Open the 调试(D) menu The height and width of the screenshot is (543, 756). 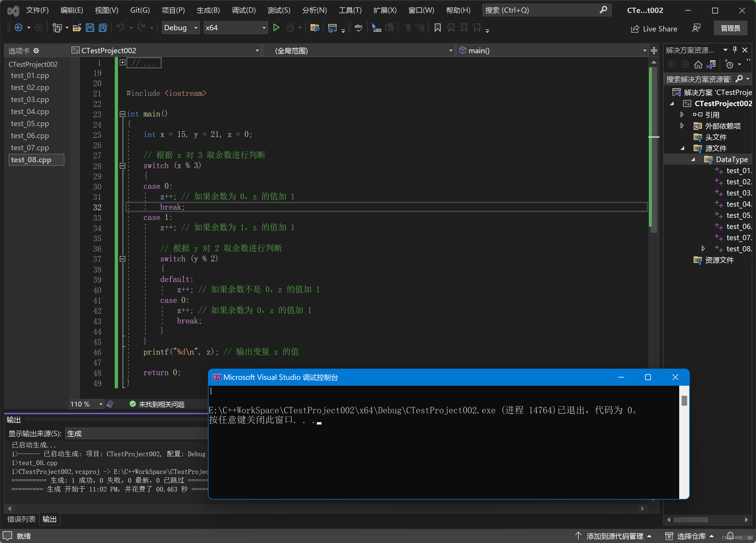tap(243, 10)
